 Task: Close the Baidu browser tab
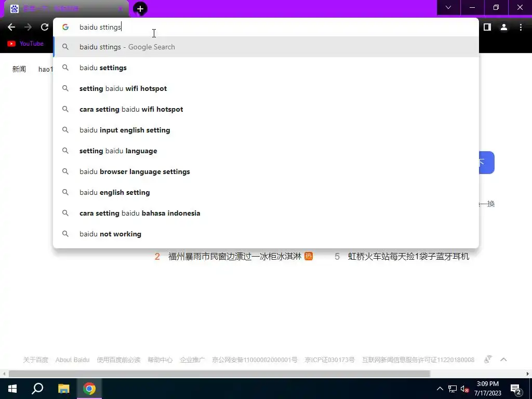(x=120, y=9)
